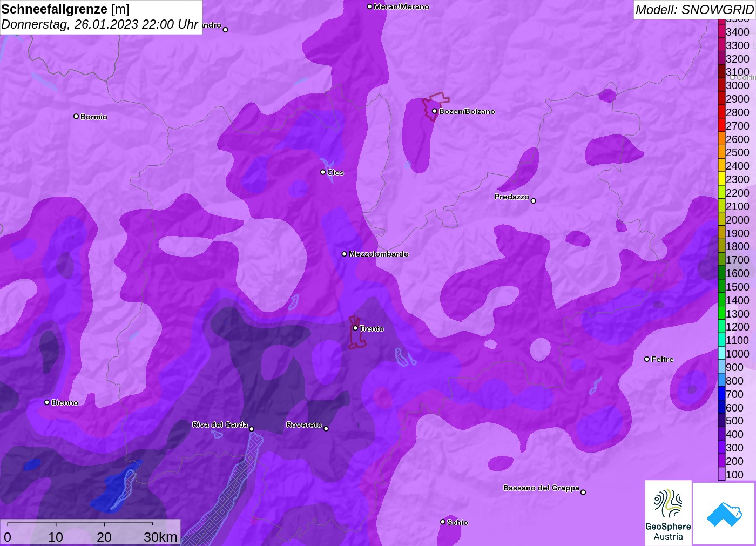The image size is (756, 546).
Task: Click the Mezzolombardo marker dot
Action: tap(345, 254)
